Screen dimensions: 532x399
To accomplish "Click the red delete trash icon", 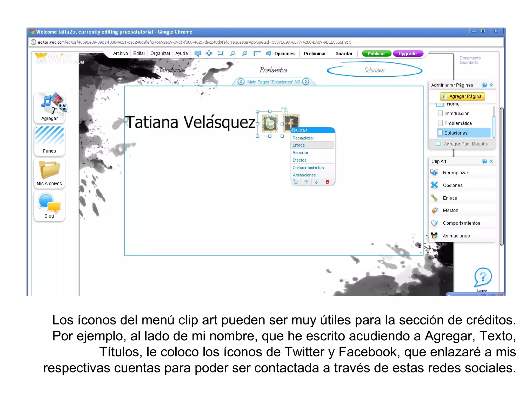I will click(327, 182).
